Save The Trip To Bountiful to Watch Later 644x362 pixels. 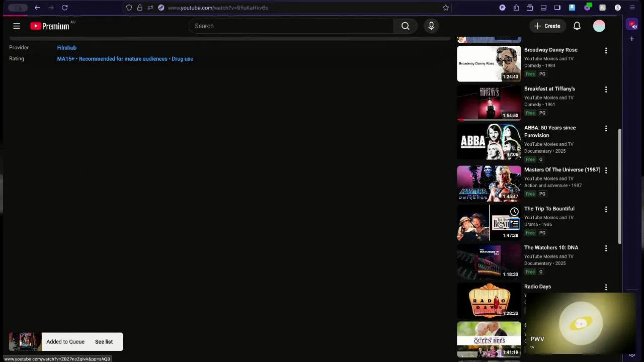pos(514,212)
